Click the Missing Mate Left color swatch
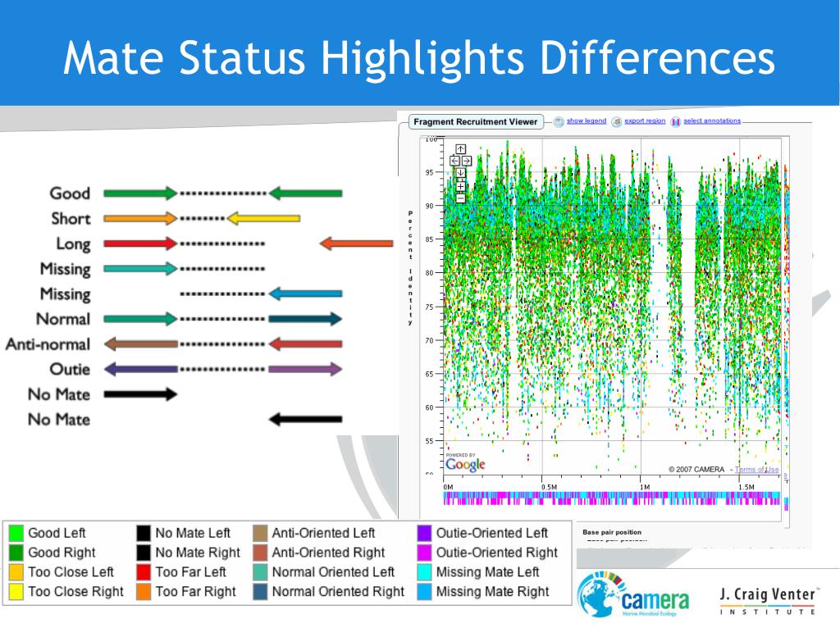This screenshot has height=637, width=840. point(424,572)
